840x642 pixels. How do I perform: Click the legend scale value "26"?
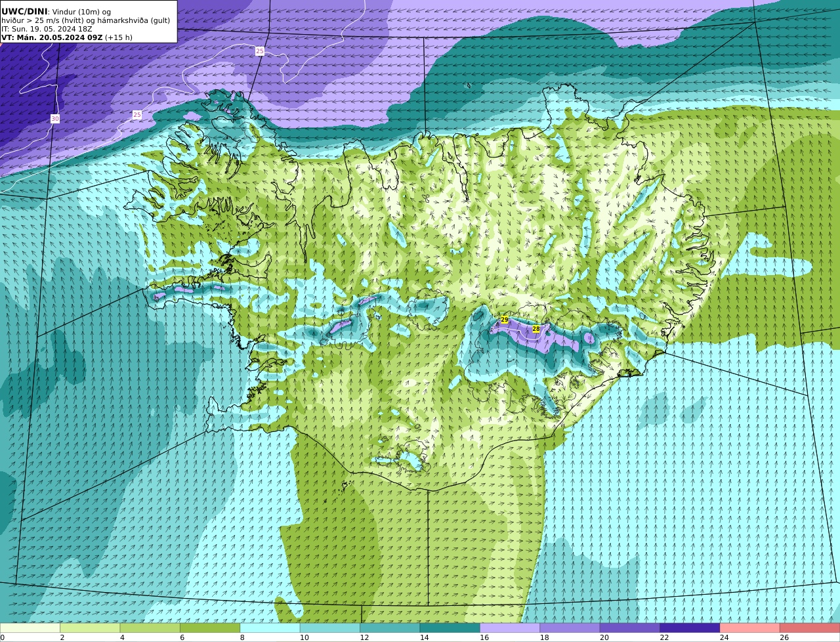coord(784,637)
